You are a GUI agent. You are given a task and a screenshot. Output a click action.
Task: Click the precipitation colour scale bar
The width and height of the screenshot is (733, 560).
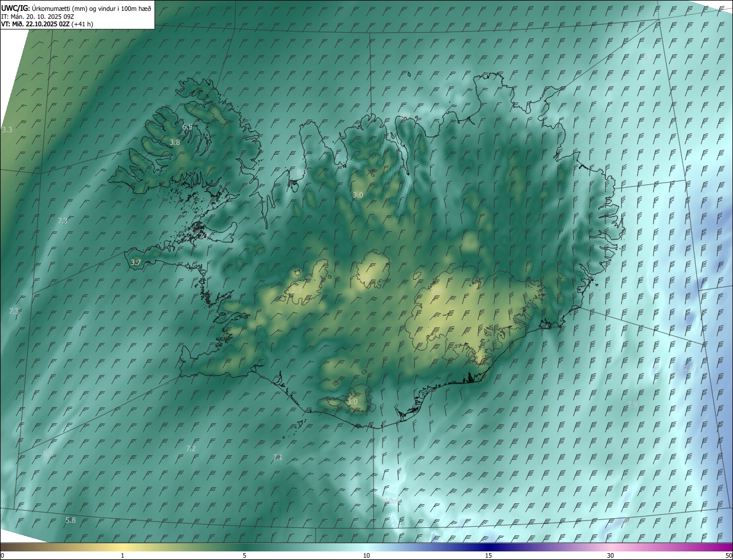click(x=366, y=547)
